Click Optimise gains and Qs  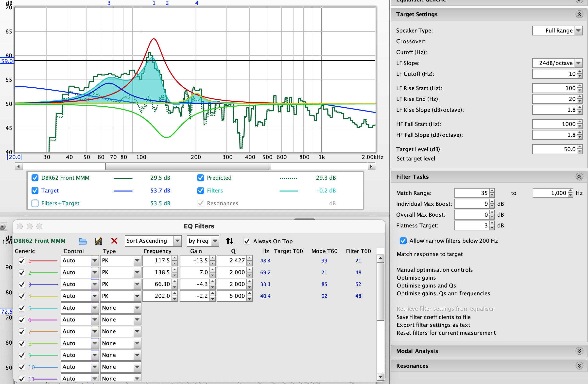(426, 286)
